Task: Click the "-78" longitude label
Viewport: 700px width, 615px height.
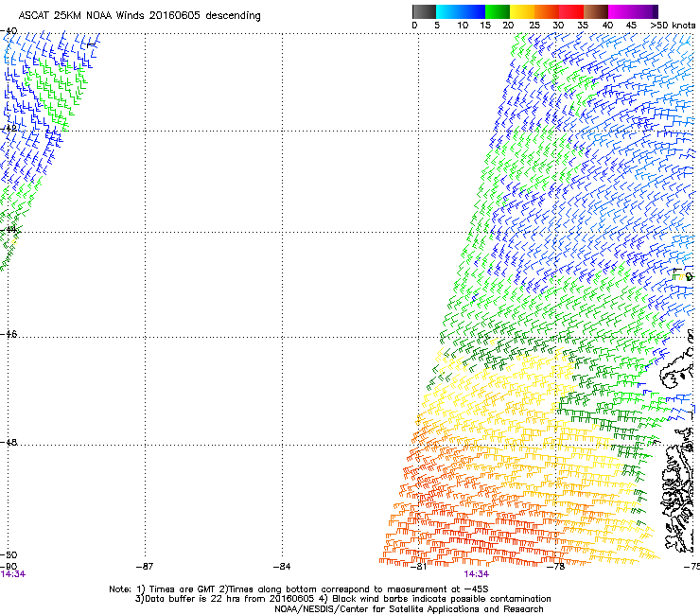Action: coord(556,567)
